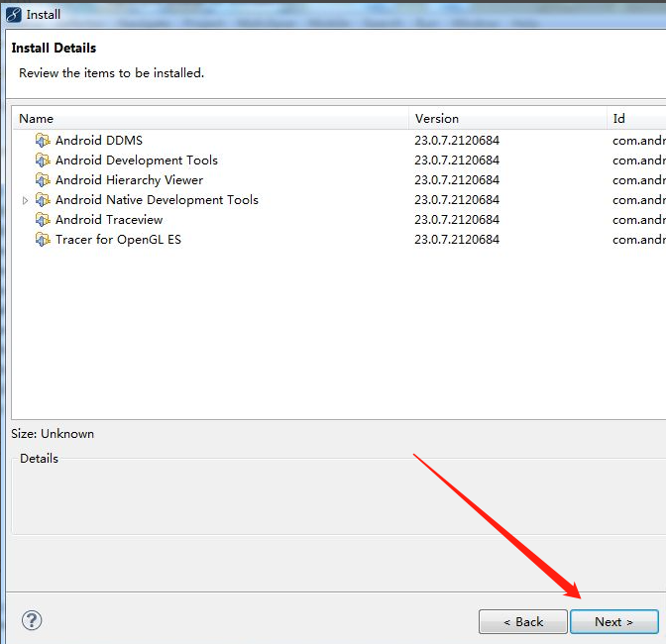The width and height of the screenshot is (666, 644).
Task: Select 'Android Development Tools' text
Action: click(x=137, y=161)
